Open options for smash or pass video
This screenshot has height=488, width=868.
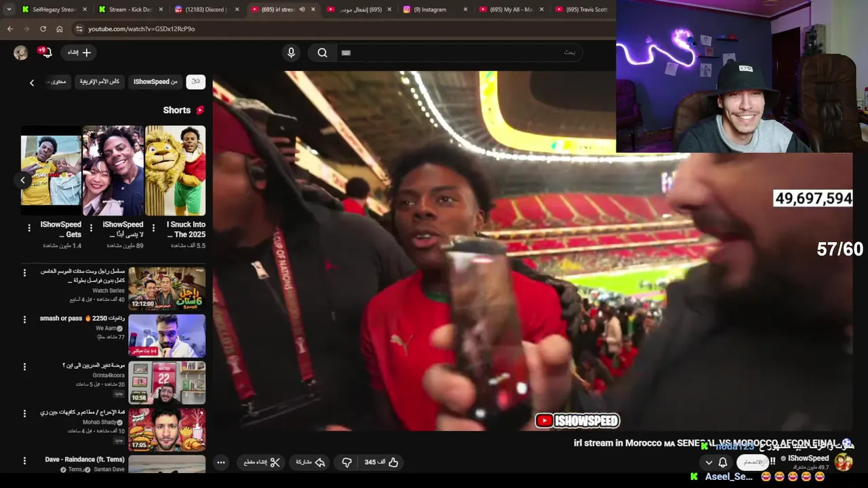[x=24, y=319]
